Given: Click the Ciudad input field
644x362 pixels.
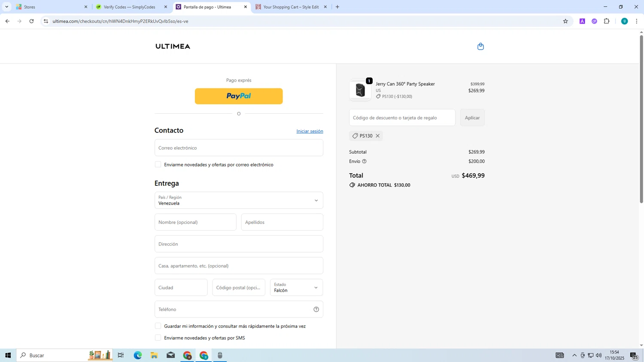Looking at the screenshot, I should pyautogui.click(x=181, y=287).
